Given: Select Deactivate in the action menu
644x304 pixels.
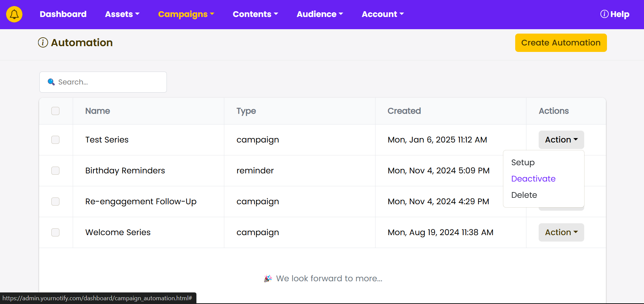Looking at the screenshot, I should pos(533,179).
